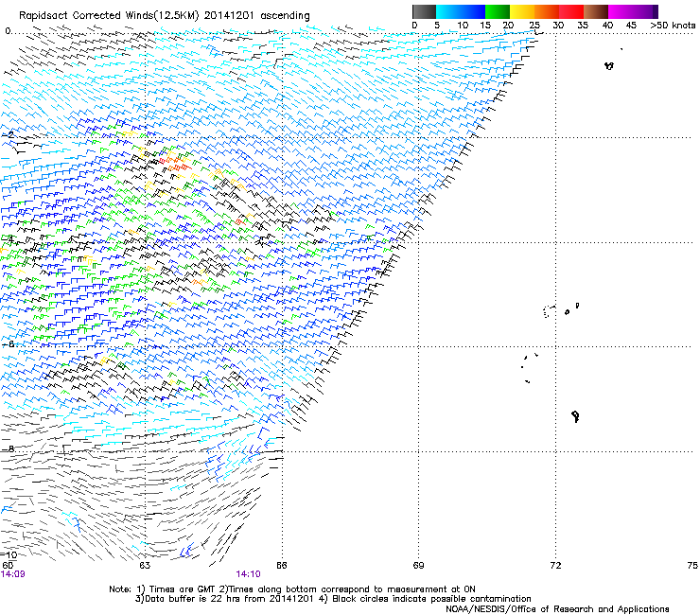
Task: Click the magenta 40-45 knots legend swatch
Action: [x=621, y=11]
